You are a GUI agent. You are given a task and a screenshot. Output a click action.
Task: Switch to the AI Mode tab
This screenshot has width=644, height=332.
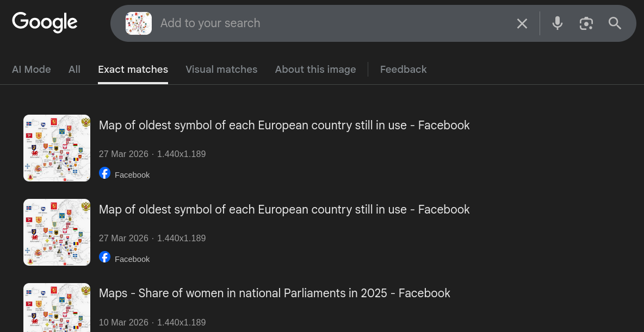tap(32, 70)
